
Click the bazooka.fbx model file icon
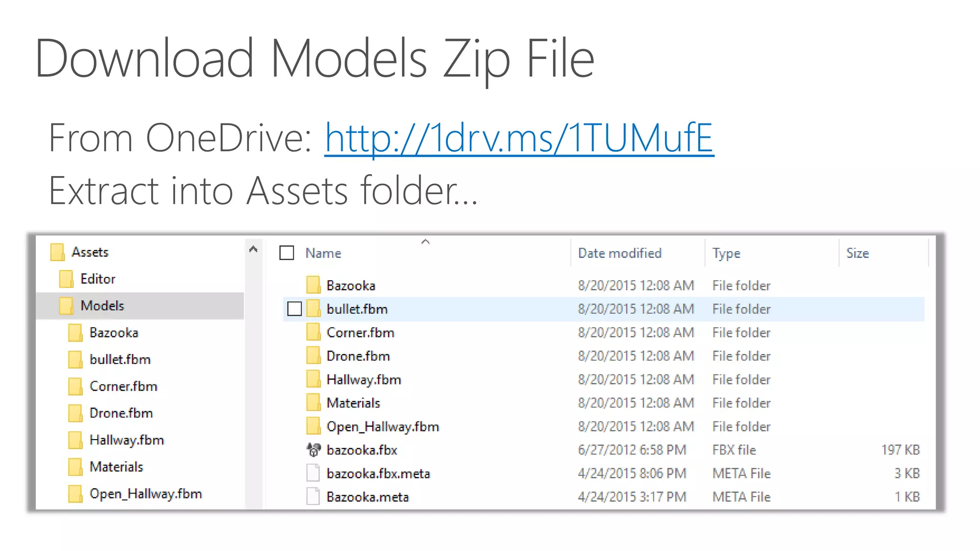coord(313,450)
